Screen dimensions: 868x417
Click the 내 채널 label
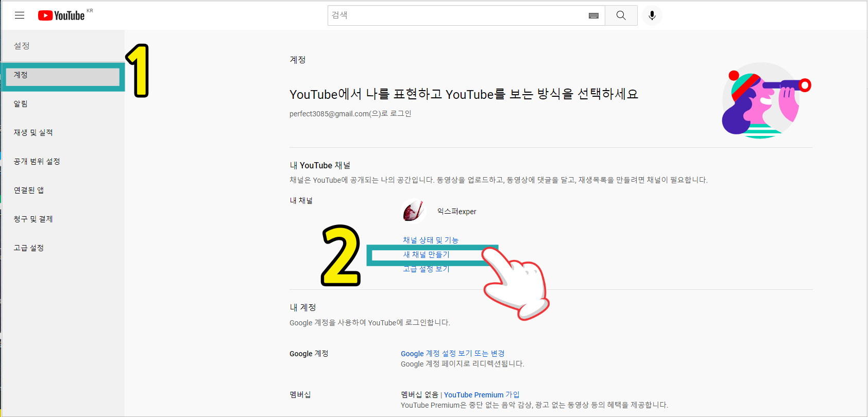pyautogui.click(x=301, y=200)
